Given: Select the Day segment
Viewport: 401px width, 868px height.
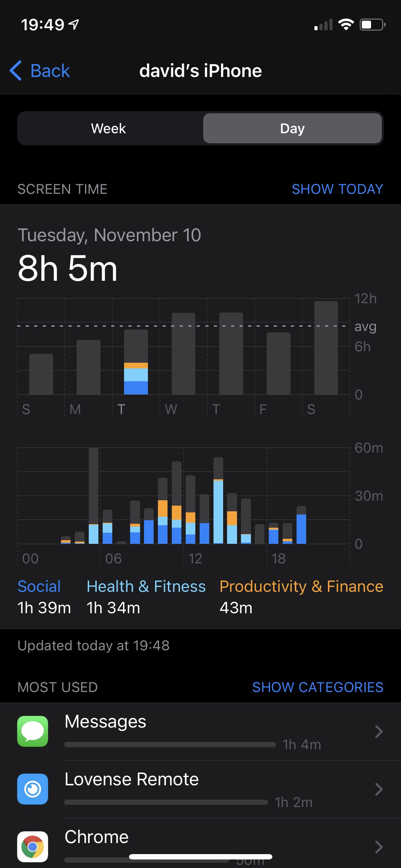Looking at the screenshot, I should point(292,128).
